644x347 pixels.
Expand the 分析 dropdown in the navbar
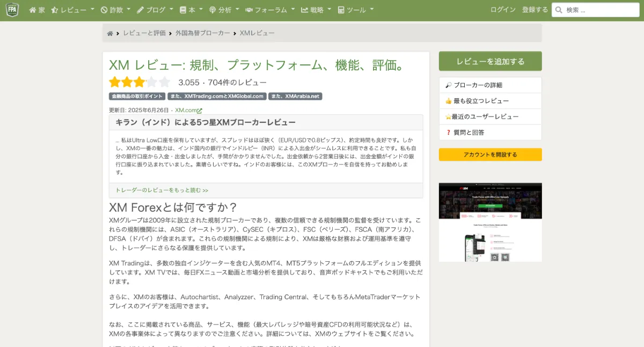225,9
